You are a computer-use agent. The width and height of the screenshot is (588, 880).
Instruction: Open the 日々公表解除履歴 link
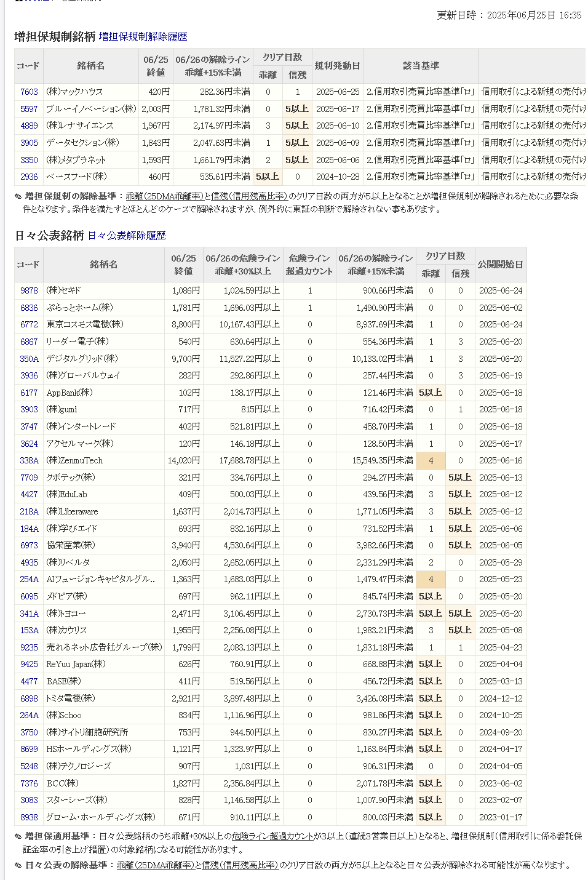pyautogui.click(x=127, y=236)
